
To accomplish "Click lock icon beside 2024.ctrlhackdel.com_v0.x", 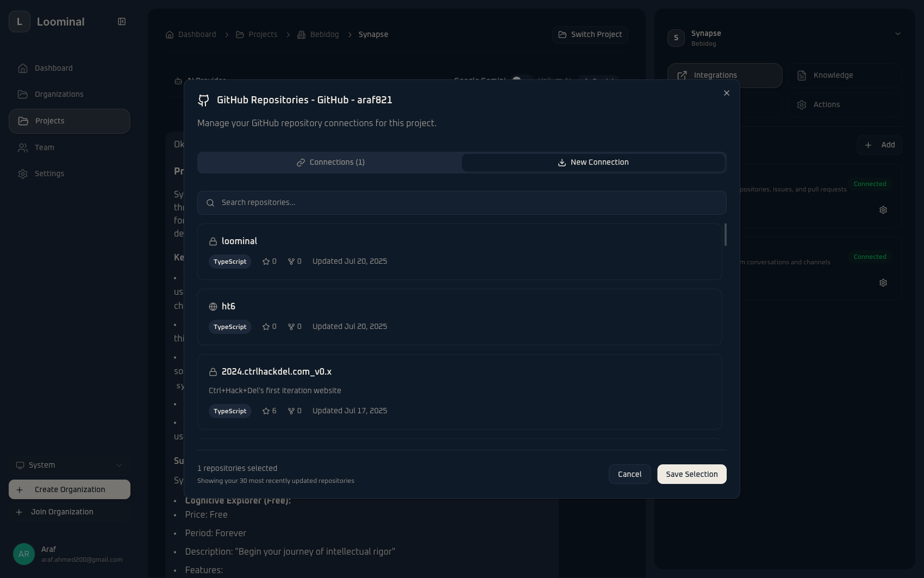I will 213,372.
